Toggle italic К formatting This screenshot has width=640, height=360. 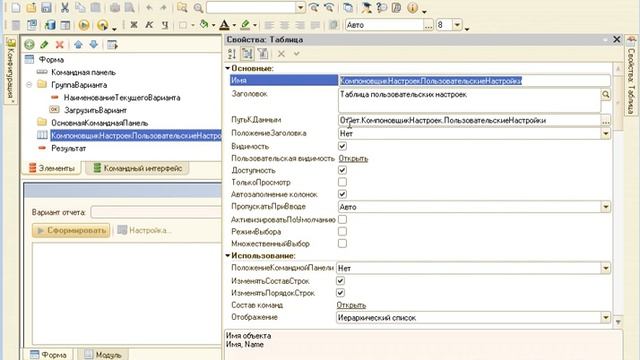pyautogui.click(x=149, y=25)
